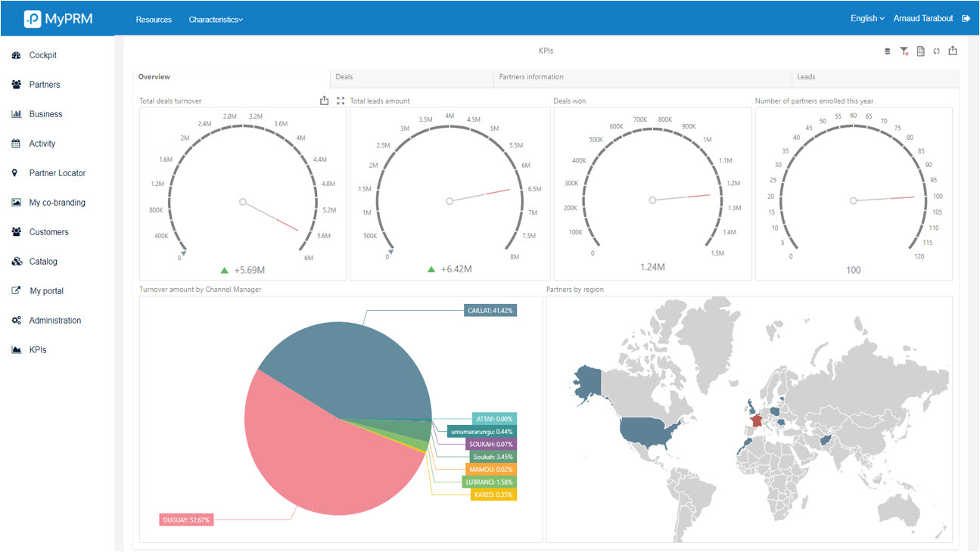Refresh the dashboard with the reload icon
Viewport: 980px width, 552px height.
click(x=936, y=51)
